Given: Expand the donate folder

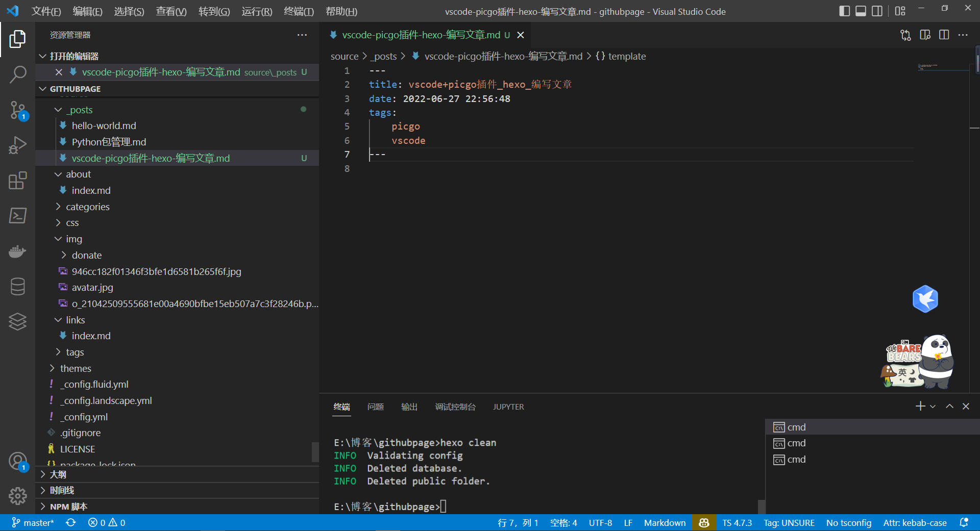Looking at the screenshot, I should coord(177,255).
